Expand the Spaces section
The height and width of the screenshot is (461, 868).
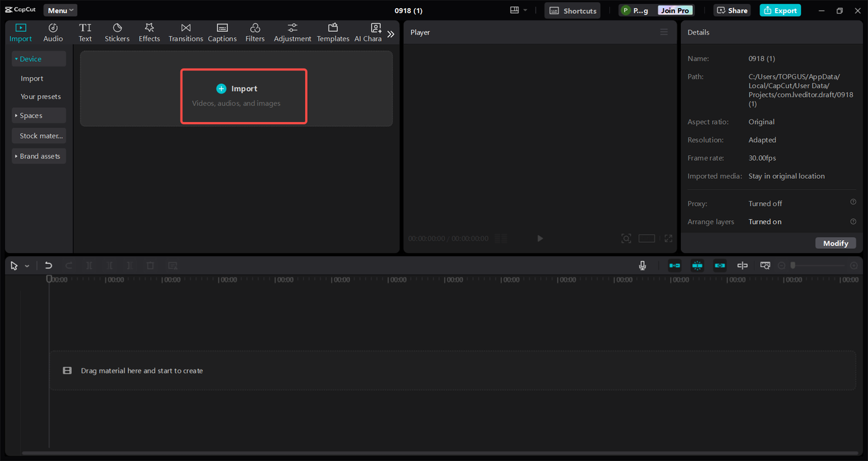pos(39,115)
